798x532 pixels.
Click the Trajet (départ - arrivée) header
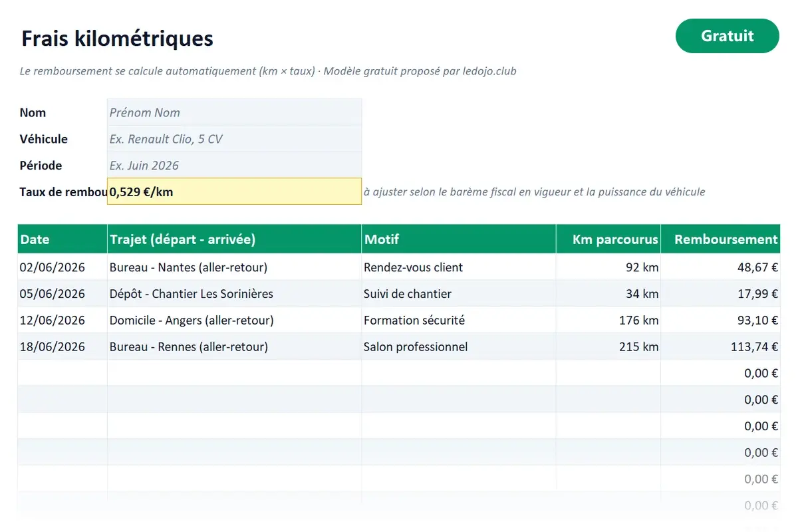pyautogui.click(x=234, y=239)
